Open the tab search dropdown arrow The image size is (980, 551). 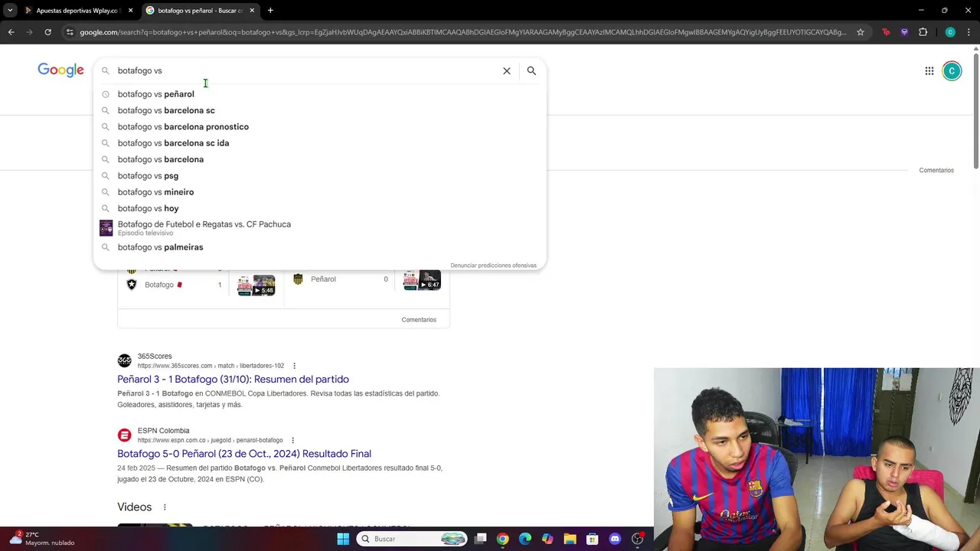tap(10, 11)
